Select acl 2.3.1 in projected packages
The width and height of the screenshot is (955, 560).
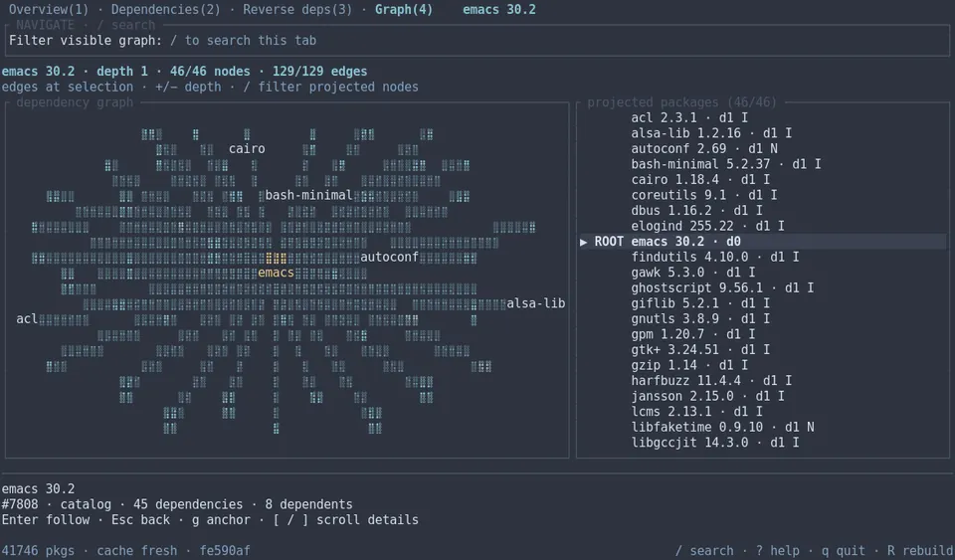coord(763,118)
